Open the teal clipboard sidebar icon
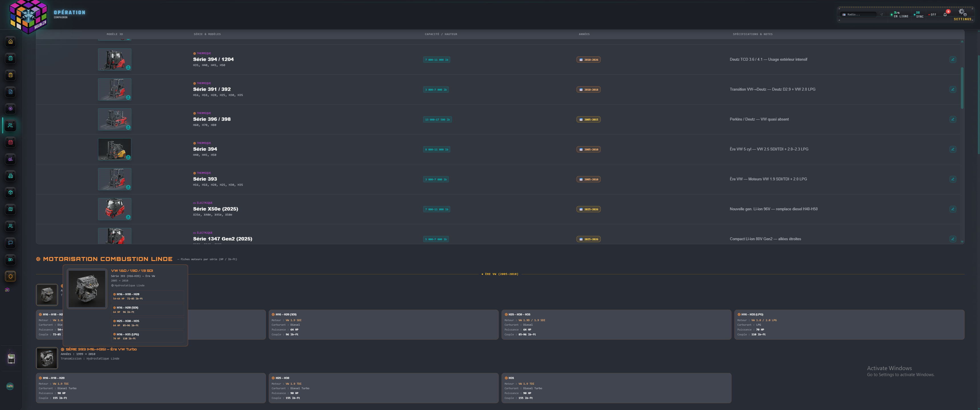 point(11,58)
